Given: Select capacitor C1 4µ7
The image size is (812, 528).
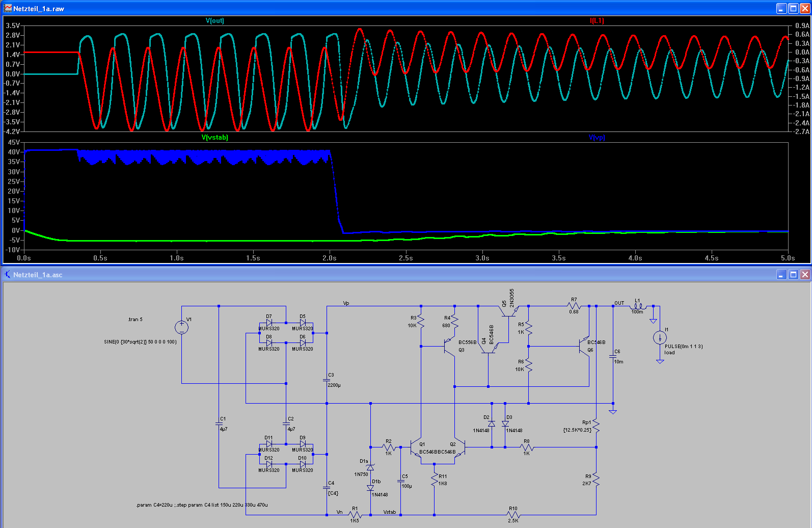Looking at the screenshot, I should coord(219,424).
